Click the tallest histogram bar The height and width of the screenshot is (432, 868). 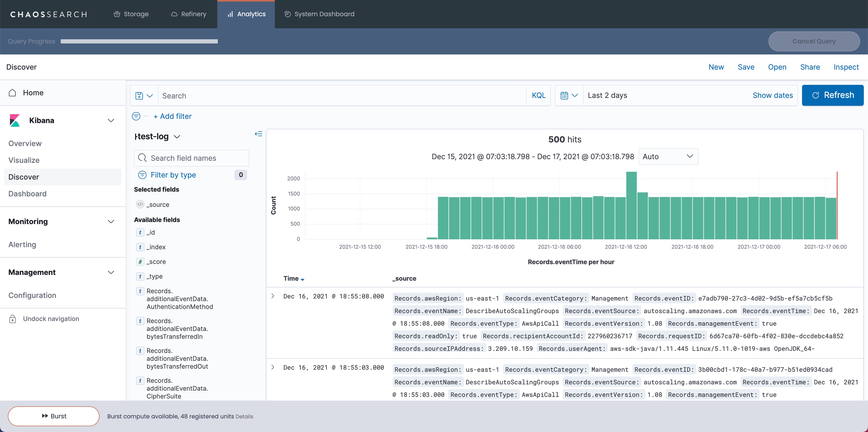pos(631,206)
